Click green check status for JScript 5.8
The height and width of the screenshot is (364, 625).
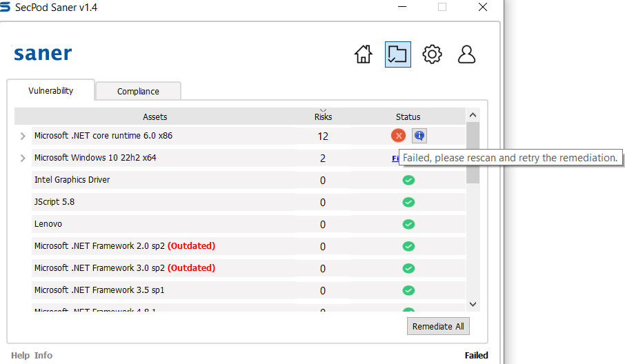coord(408,202)
